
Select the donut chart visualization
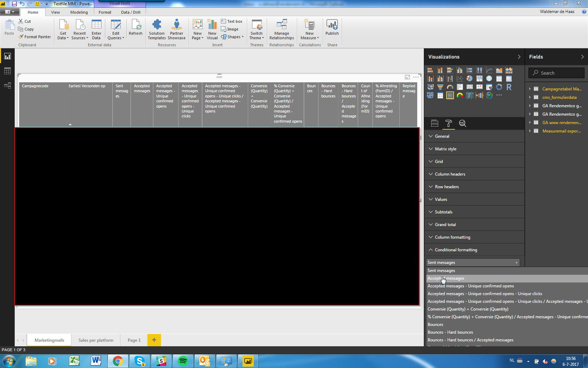[499, 87]
